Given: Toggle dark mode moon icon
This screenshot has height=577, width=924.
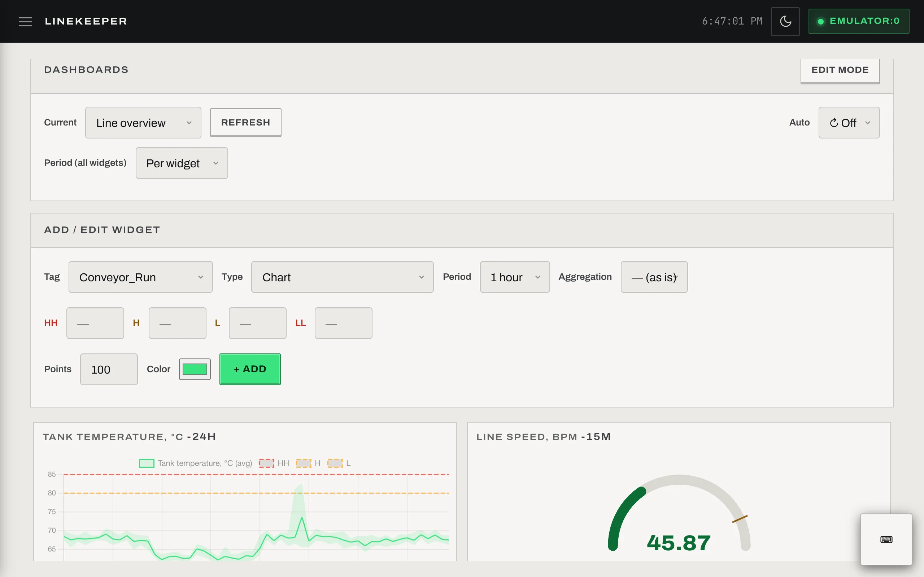Looking at the screenshot, I should click(785, 21).
